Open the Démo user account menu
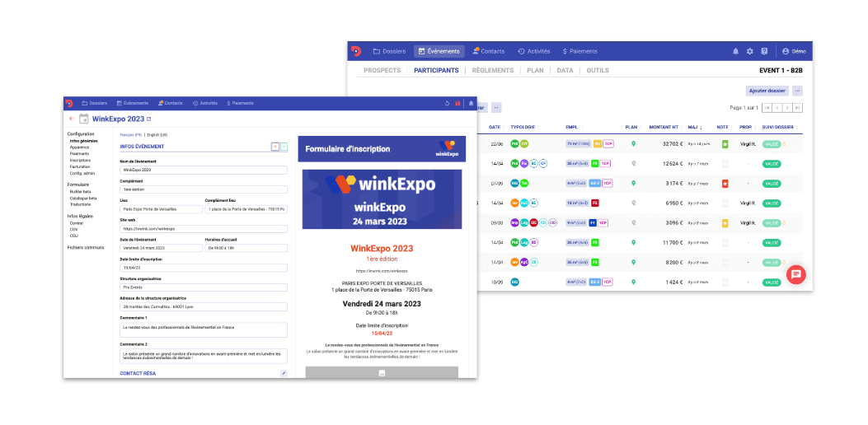This screenshot has height=425, width=868. [794, 51]
